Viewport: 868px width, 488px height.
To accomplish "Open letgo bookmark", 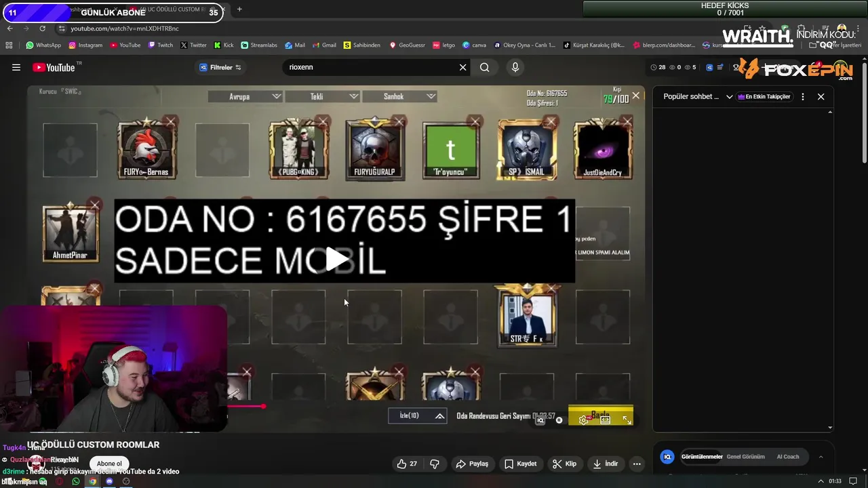I will click(x=443, y=45).
